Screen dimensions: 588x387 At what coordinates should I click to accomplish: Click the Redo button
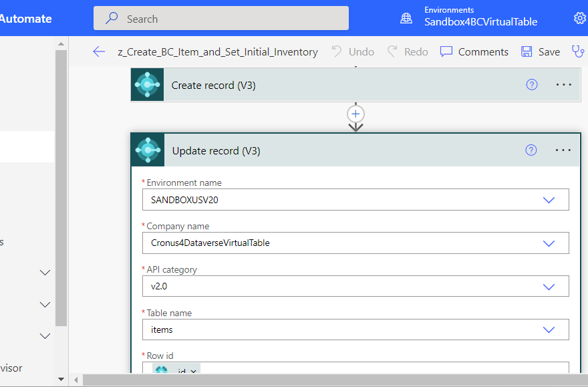tap(407, 51)
